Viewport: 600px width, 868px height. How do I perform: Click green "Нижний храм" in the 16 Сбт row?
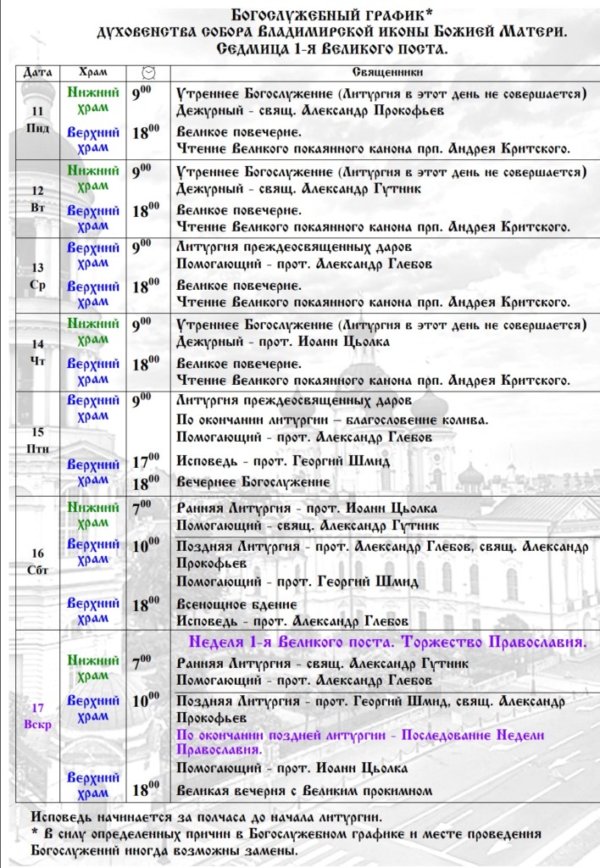(x=93, y=515)
